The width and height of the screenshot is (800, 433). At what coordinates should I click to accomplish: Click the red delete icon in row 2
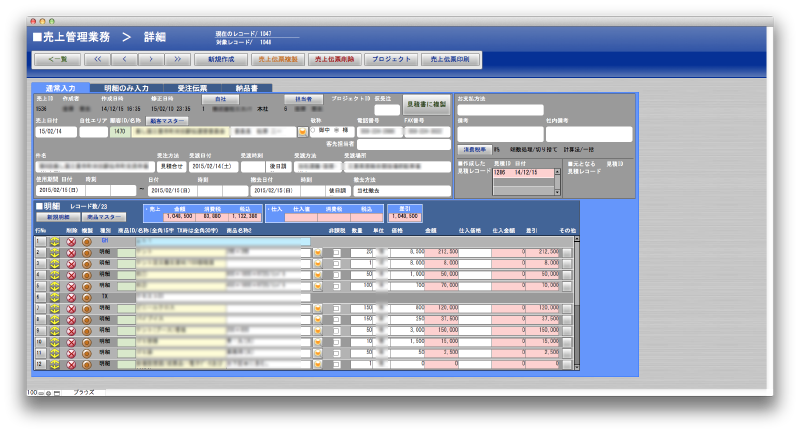pos(71,253)
